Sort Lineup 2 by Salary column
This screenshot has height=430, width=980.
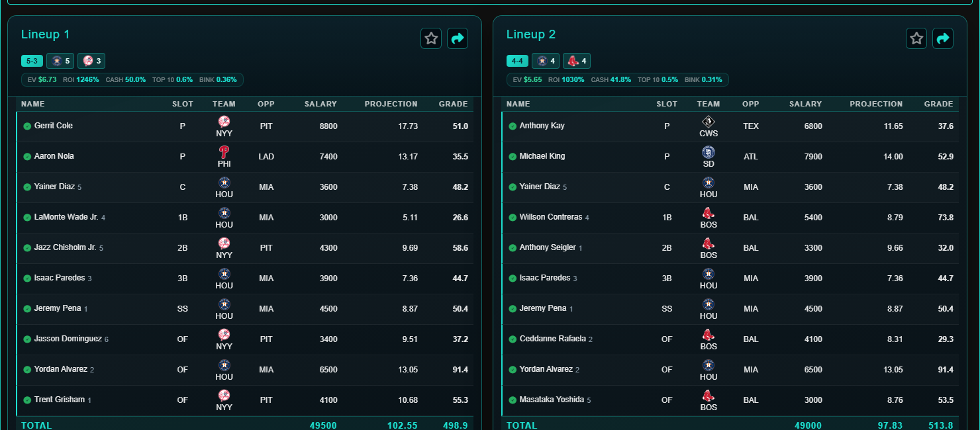pos(805,104)
